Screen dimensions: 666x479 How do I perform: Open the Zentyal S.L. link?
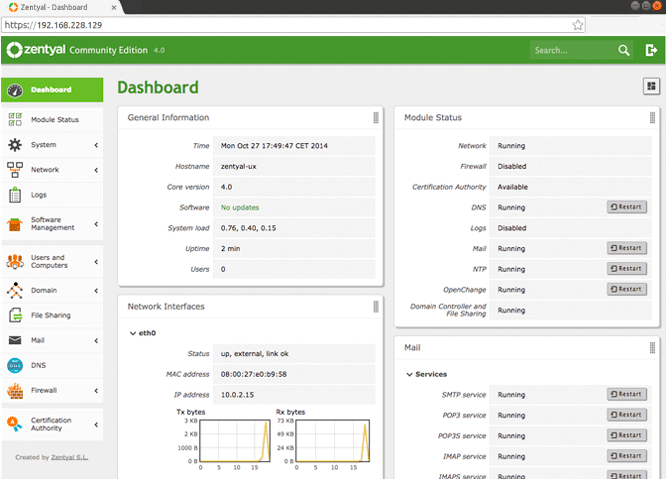[70, 457]
